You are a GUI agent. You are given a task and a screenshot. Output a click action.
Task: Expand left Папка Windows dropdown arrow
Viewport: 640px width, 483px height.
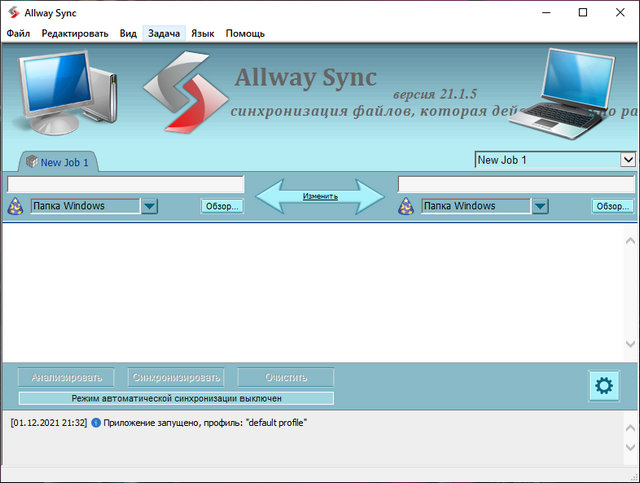coord(149,206)
